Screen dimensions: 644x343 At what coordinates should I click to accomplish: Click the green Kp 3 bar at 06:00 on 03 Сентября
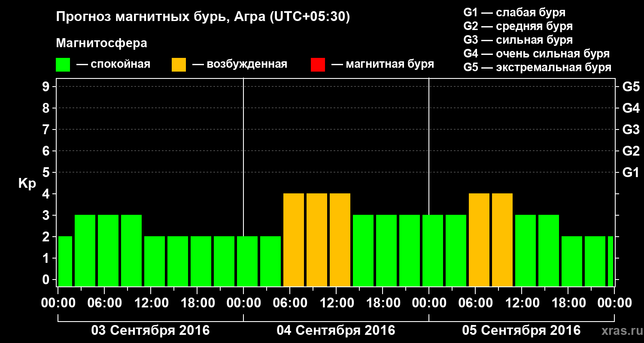(108, 251)
